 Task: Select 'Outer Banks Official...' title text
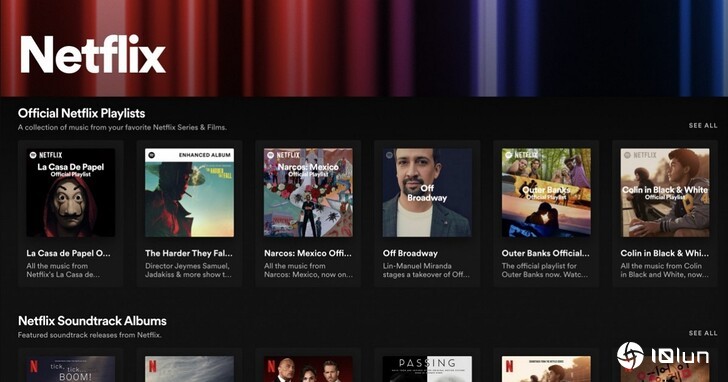(546, 253)
